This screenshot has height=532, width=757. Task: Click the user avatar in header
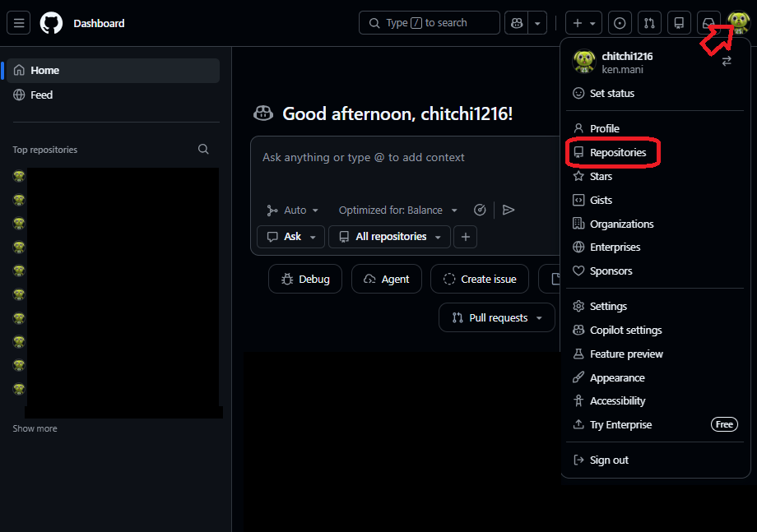coord(739,21)
